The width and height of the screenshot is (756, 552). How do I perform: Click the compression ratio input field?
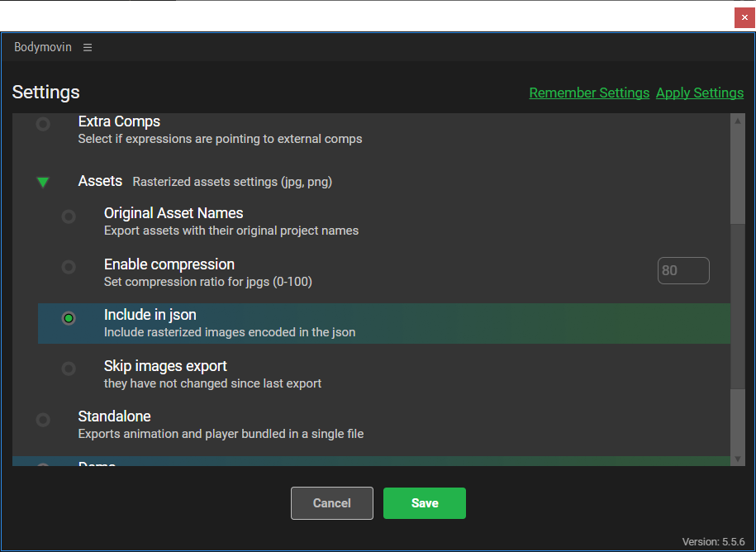tap(683, 271)
